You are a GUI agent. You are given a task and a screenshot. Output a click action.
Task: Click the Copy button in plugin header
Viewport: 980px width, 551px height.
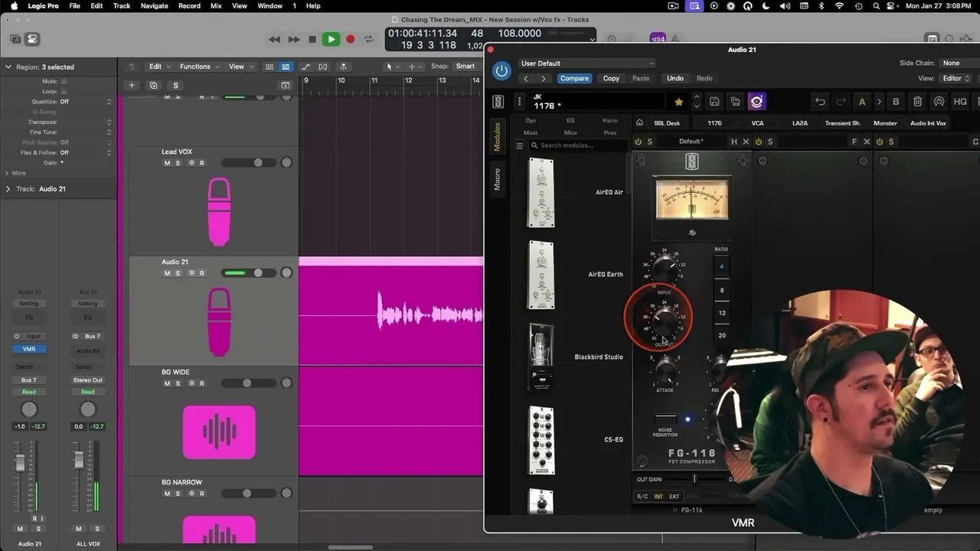tap(611, 78)
